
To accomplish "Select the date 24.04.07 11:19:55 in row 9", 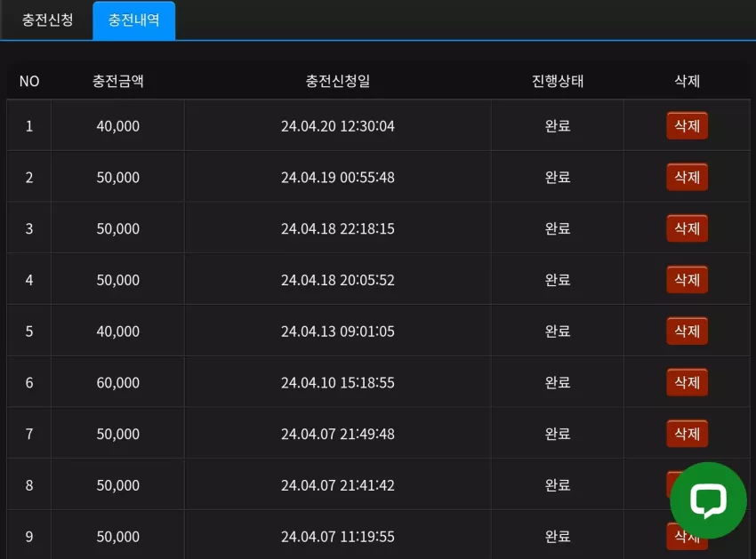I will [338, 537].
